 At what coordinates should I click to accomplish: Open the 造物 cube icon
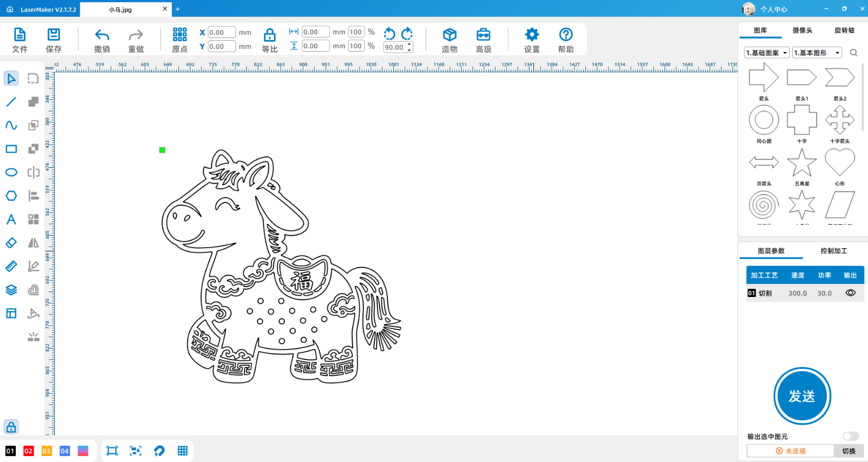tap(449, 35)
